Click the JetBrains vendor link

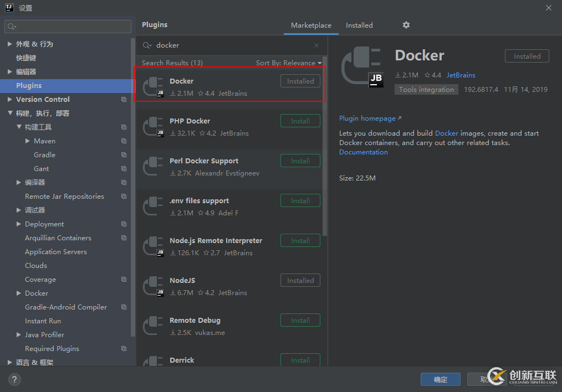click(x=461, y=75)
